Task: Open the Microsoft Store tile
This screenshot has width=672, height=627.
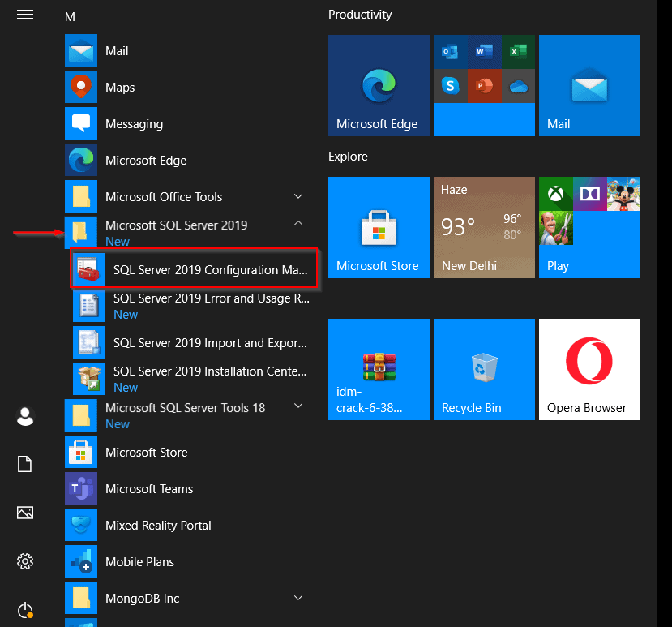Action: pos(379,227)
